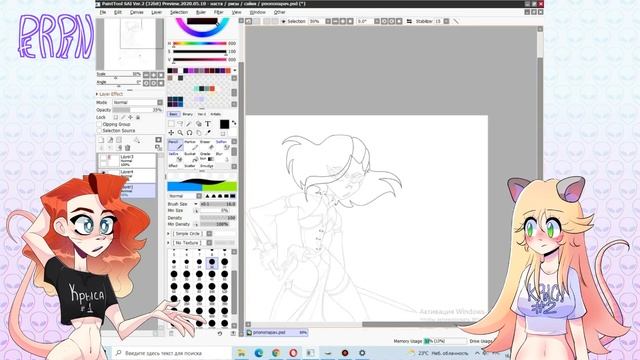Open the Layer menu
Screen dimensions: 640x360
click(x=157, y=12)
